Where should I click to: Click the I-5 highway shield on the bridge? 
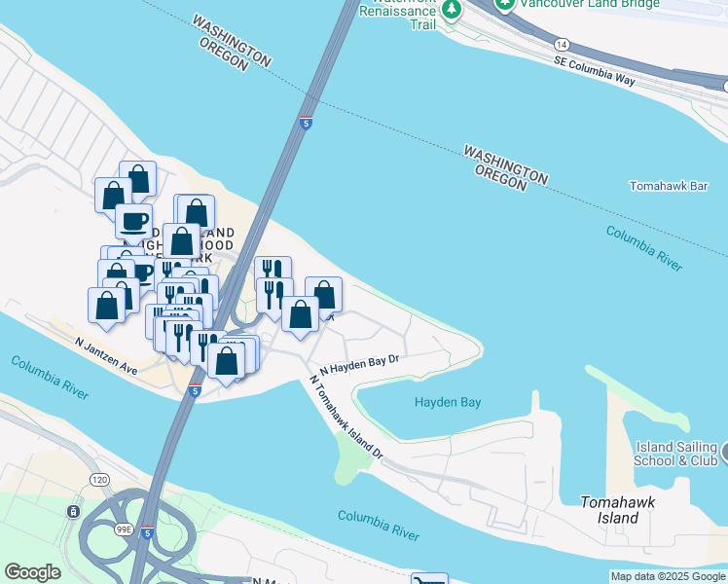point(306,123)
